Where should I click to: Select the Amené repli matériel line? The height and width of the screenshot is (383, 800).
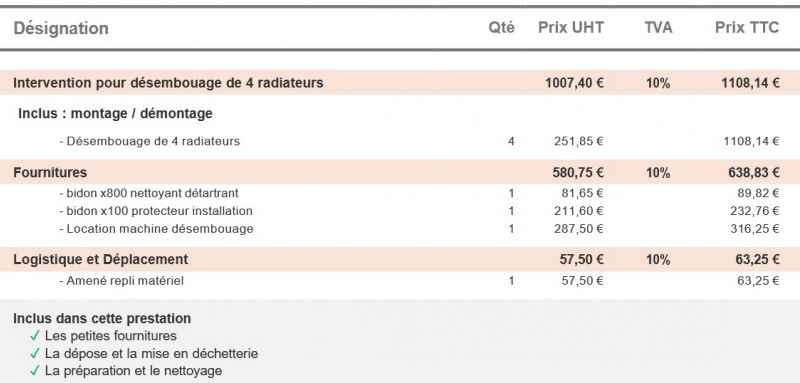tap(400, 280)
